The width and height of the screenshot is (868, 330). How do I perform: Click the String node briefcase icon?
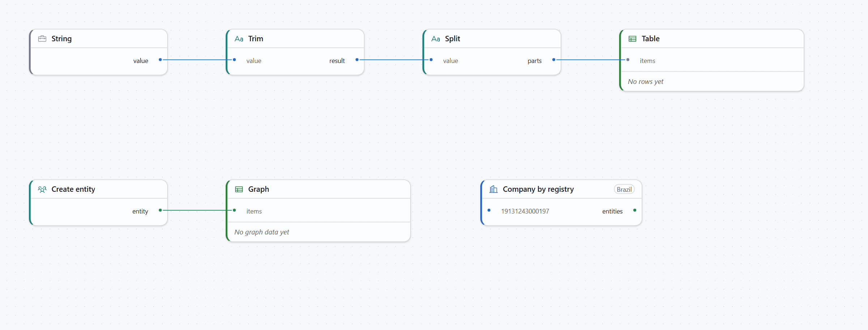point(42,39)
